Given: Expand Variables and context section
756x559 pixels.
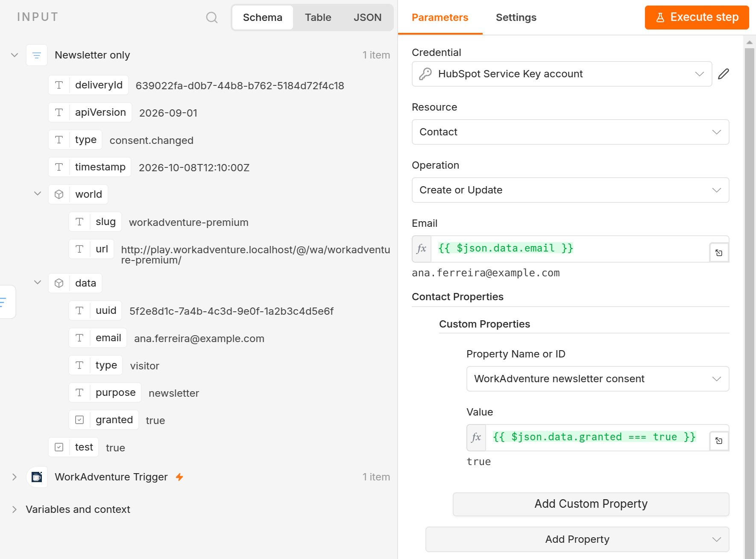Looking at the screenshot, I should 15,509.
